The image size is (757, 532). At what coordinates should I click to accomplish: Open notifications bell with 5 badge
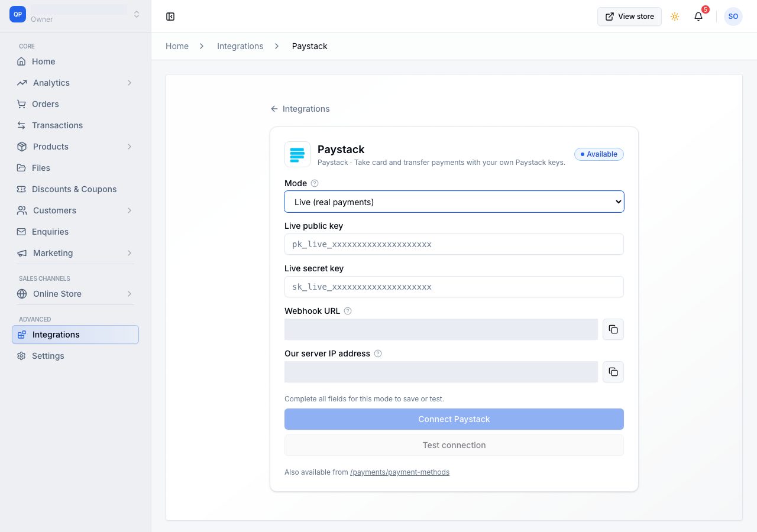click(698, 17)
